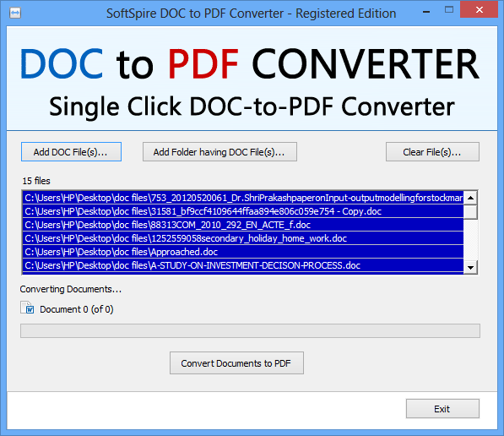The image size is (504, 436).
Task: Close the SoftSpire converter window
Action: coord(479,9)
